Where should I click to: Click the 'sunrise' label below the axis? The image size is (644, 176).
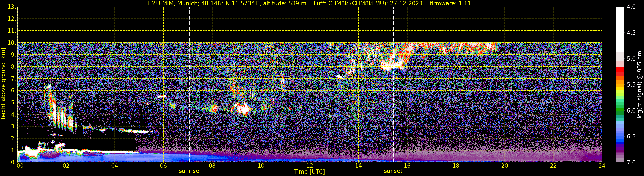coord(189,171)
